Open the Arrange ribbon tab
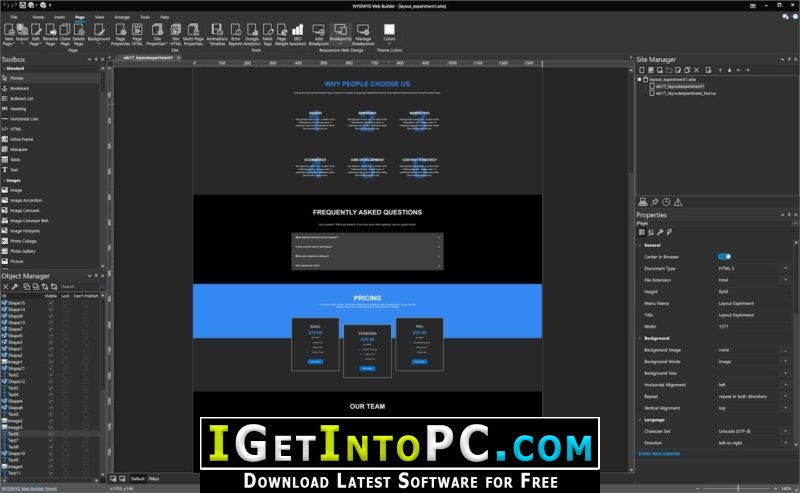This screenshot has height=493, width=800. (122, 17)
